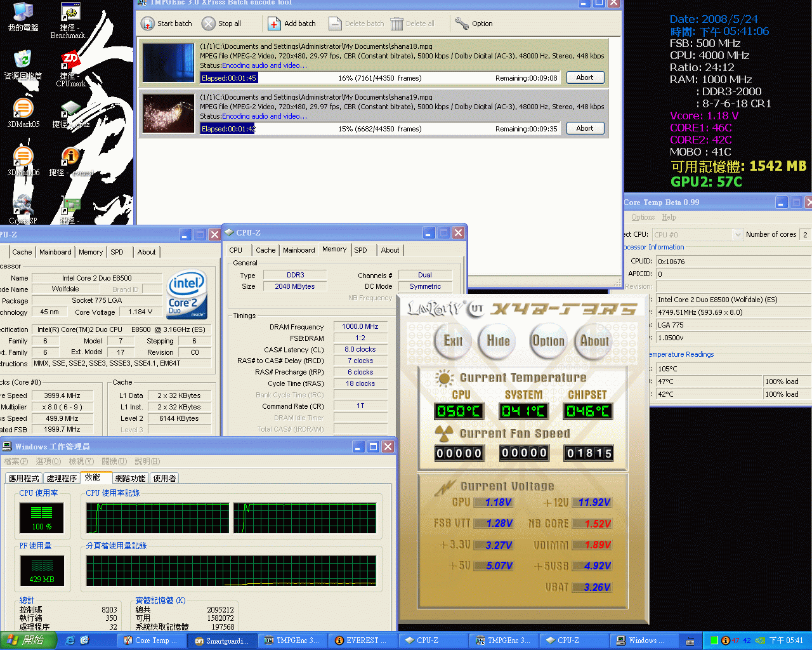Viewport: 812px width, 650px height.
Task: Launch the ZD CPUmark desktop shortcut
Action: click(70, 69)
